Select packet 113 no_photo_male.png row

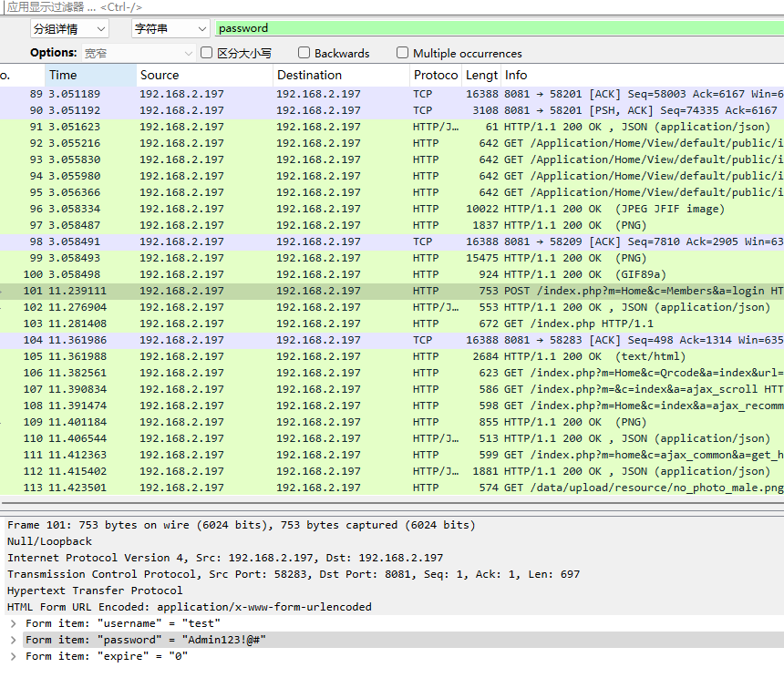(x=392, y=488)
